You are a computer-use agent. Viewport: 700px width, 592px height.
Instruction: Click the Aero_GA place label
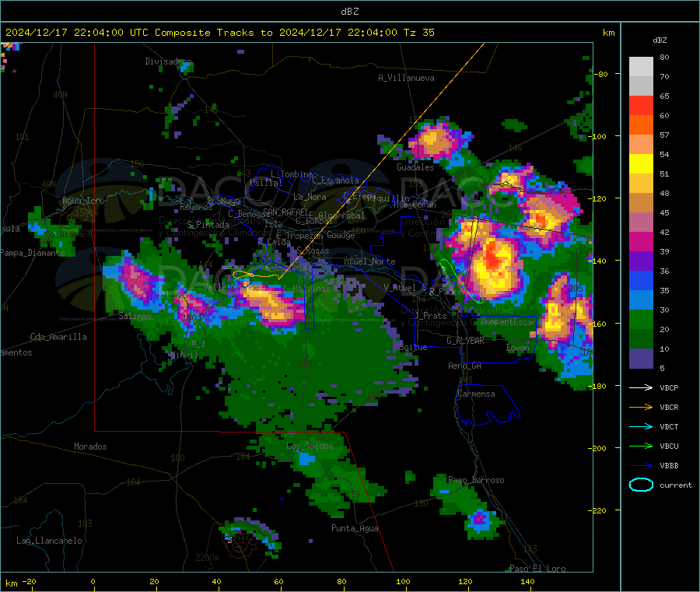click(464, 366)
